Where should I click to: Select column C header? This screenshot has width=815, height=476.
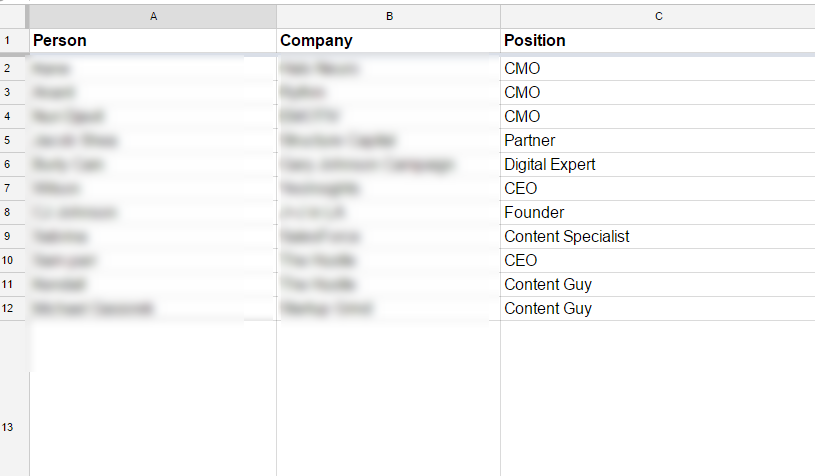pyautogui.click(x=658, y=16)
